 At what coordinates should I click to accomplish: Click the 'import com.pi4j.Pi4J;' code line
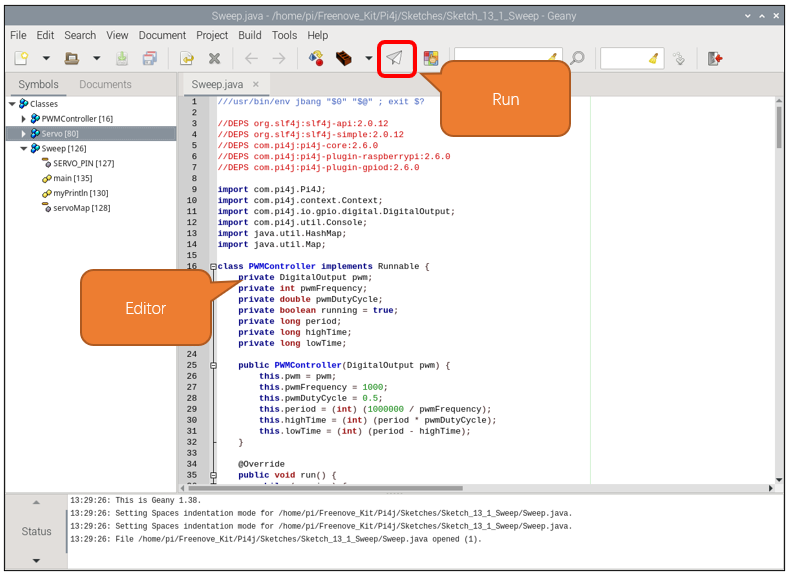pyautogui.click(x=271, y=190)
